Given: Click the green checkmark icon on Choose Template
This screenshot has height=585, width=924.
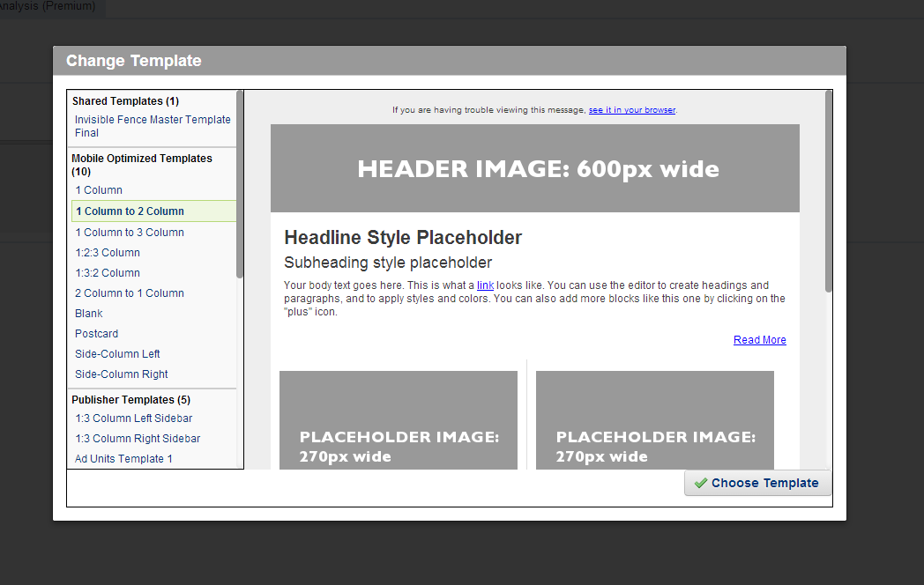Looking at the screenshot, I should (x=701, y=483).
